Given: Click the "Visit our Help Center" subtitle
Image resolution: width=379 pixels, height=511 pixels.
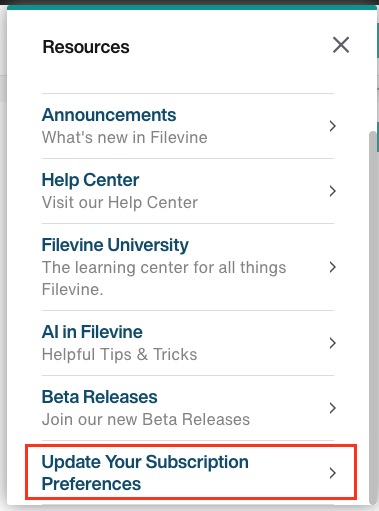Looking at the screenshot, I should point(120,203).
